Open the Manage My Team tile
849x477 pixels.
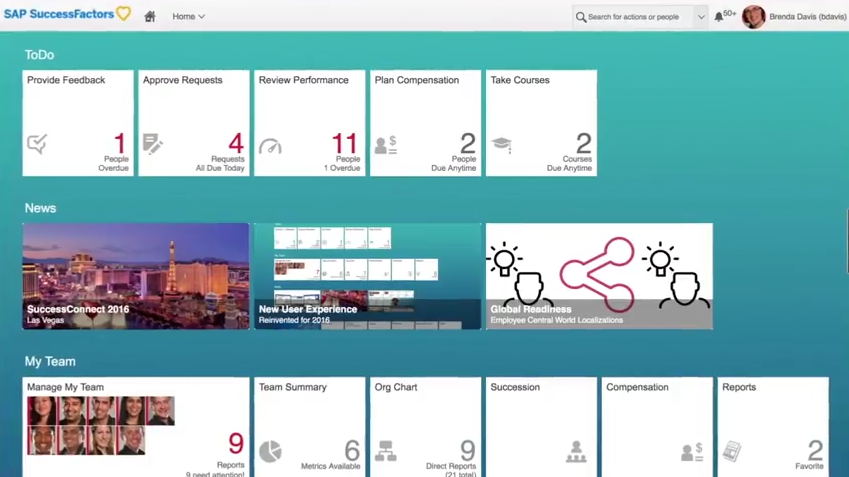point(136,427)
